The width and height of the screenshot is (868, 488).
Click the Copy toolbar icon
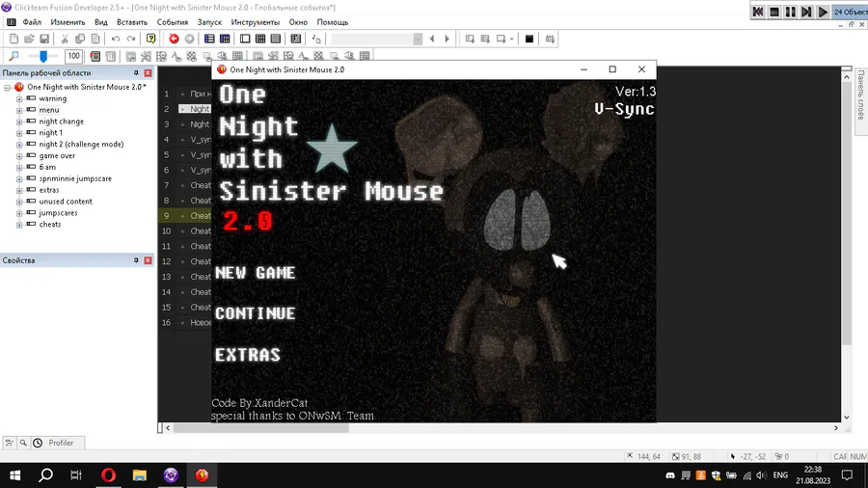pyautogui.click(x=80, y=39)
